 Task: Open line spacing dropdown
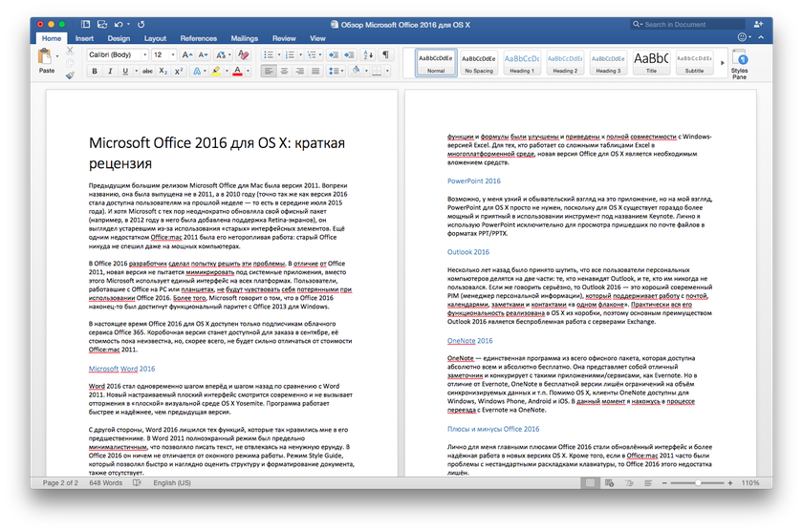coord(336,71)
